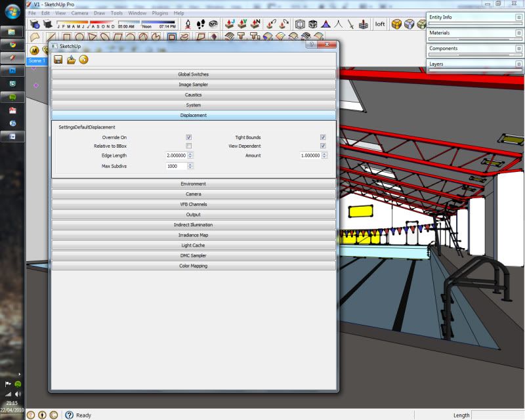This screenshot has width=525, height=420.
Task: Click the restore defaults round arrow icon
Action: pos(84,60)
